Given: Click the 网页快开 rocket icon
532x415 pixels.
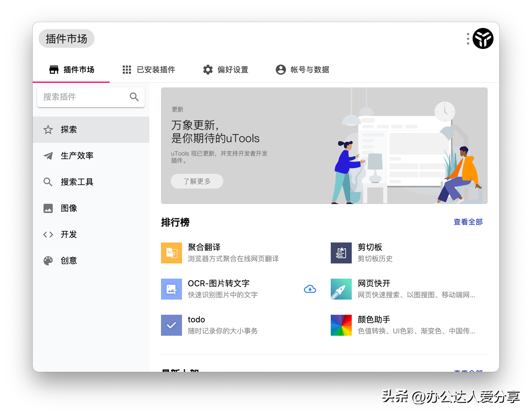Looking at the screenshot, I should pos(341,289).
